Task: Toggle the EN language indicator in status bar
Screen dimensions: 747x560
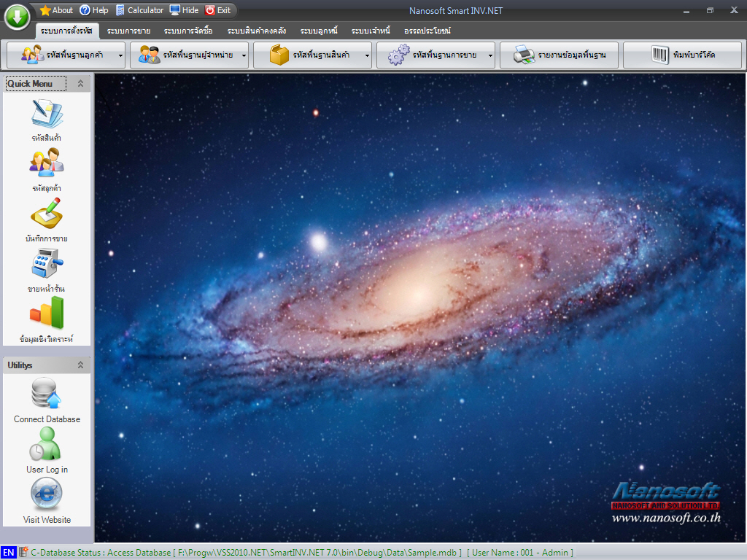Action: click(8, 553)
